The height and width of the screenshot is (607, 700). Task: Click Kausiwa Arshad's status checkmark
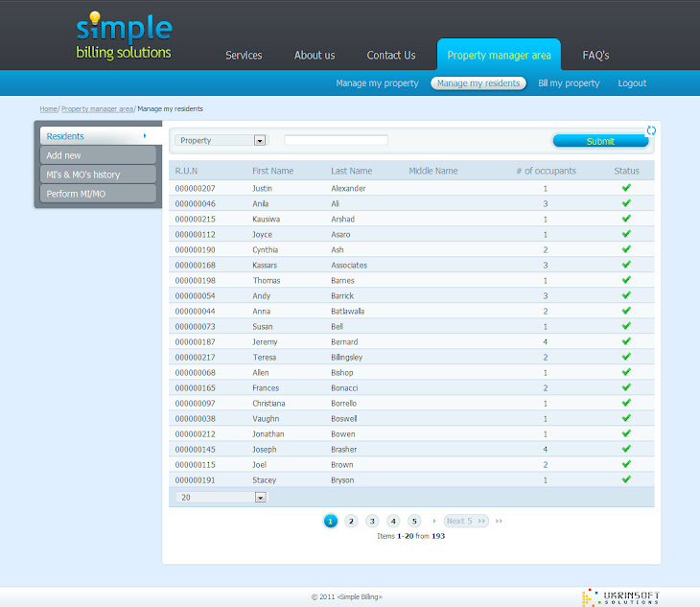[626, 219]
